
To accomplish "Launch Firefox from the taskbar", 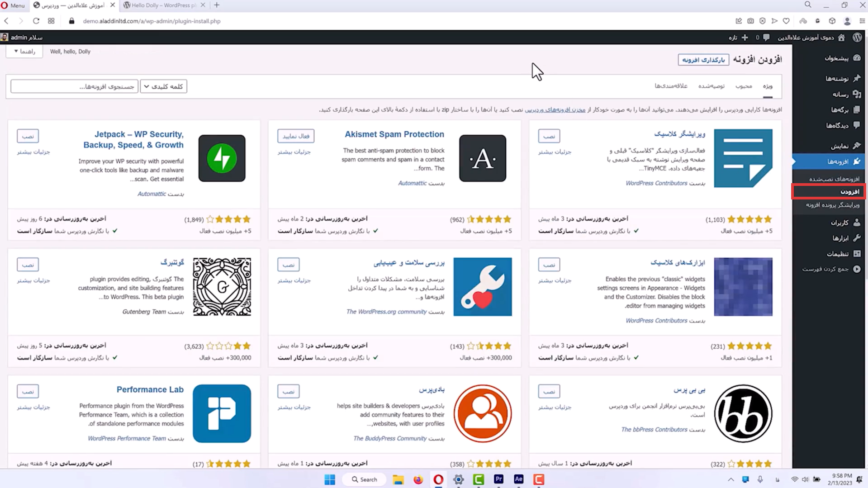I will pyautogui.click(x=418, y=479).
